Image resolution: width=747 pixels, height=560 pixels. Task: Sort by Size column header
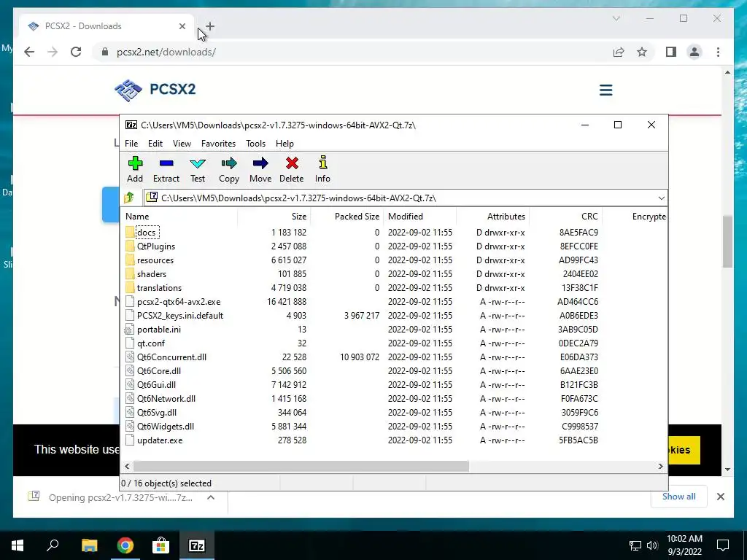274,216
